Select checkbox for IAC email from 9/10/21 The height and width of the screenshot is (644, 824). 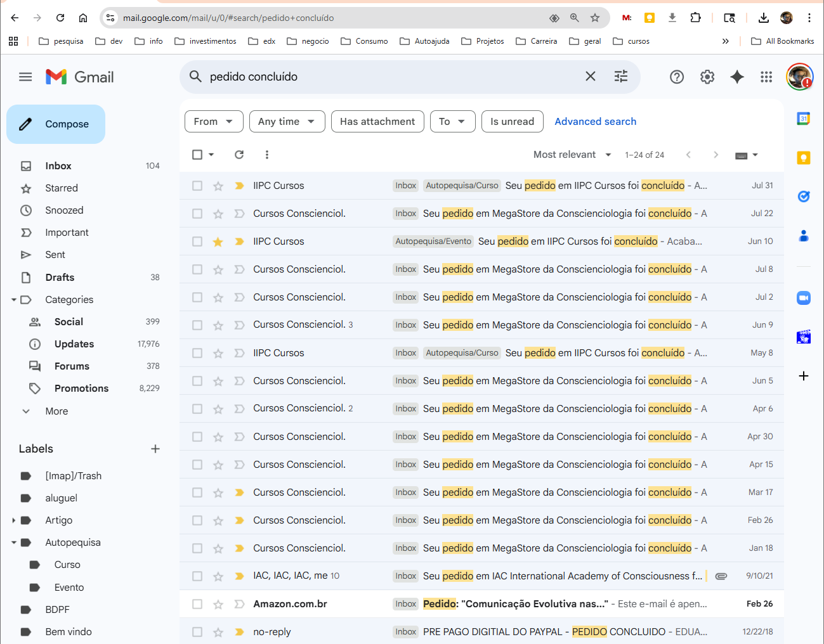(197, 576)
